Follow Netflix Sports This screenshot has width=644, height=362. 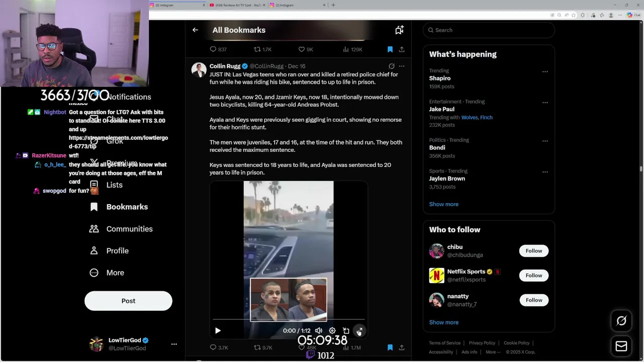tap(534, 276)
